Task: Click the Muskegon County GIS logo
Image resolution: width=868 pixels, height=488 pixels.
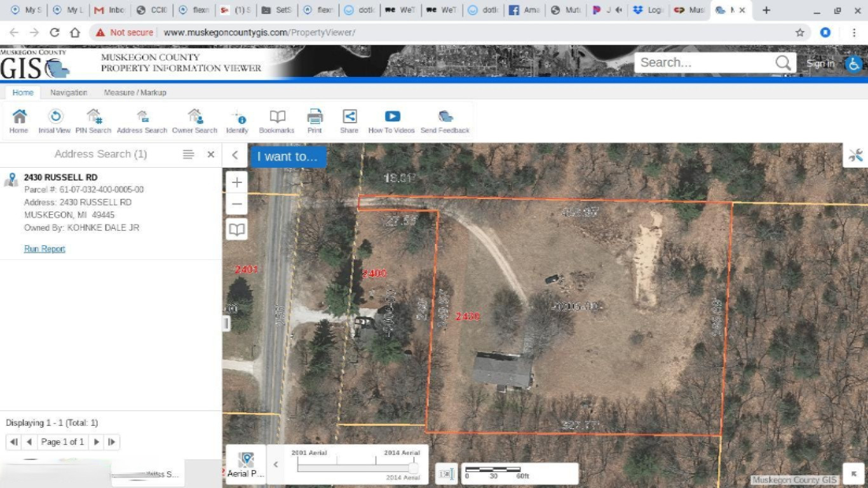Action: click(x=35, y=64)
